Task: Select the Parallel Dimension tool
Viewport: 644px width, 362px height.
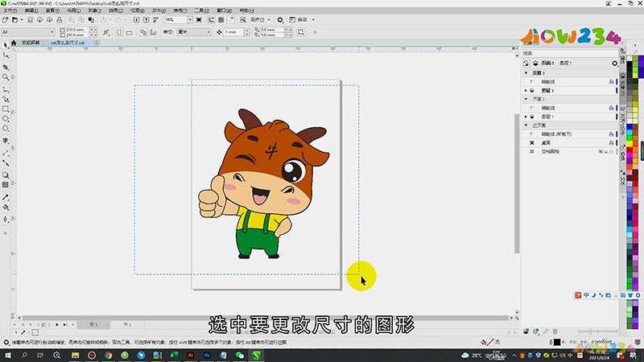Action: 6,153
